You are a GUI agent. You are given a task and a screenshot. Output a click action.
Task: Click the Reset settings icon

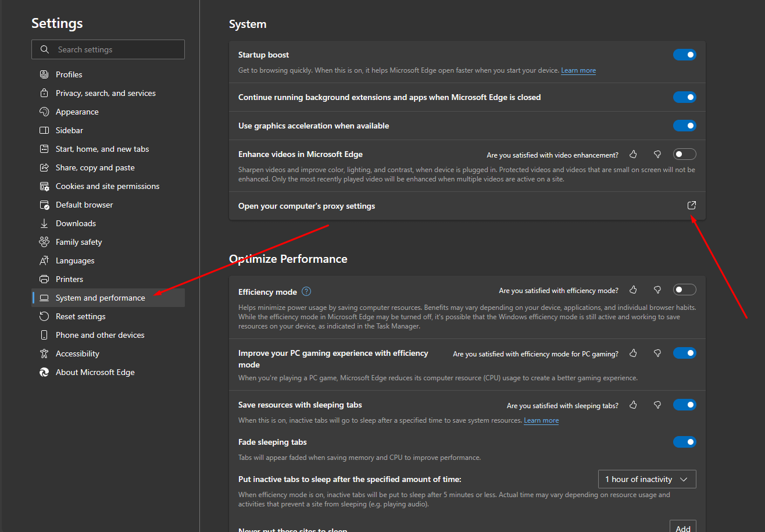44,316
